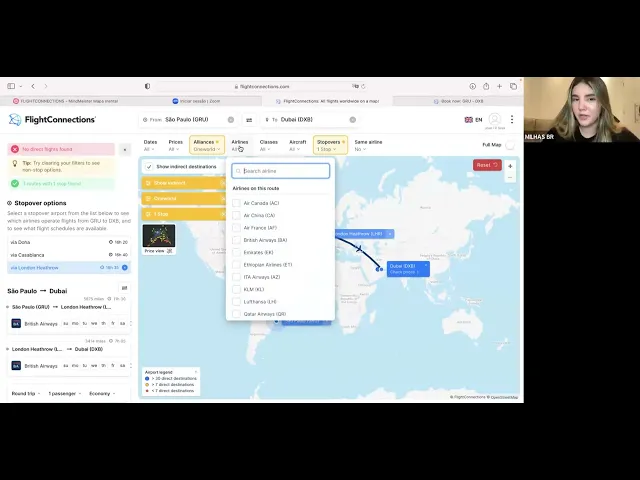Open the Round trip dropdown
This screenshot has width=640, height=480.
(x=26, y=393)
